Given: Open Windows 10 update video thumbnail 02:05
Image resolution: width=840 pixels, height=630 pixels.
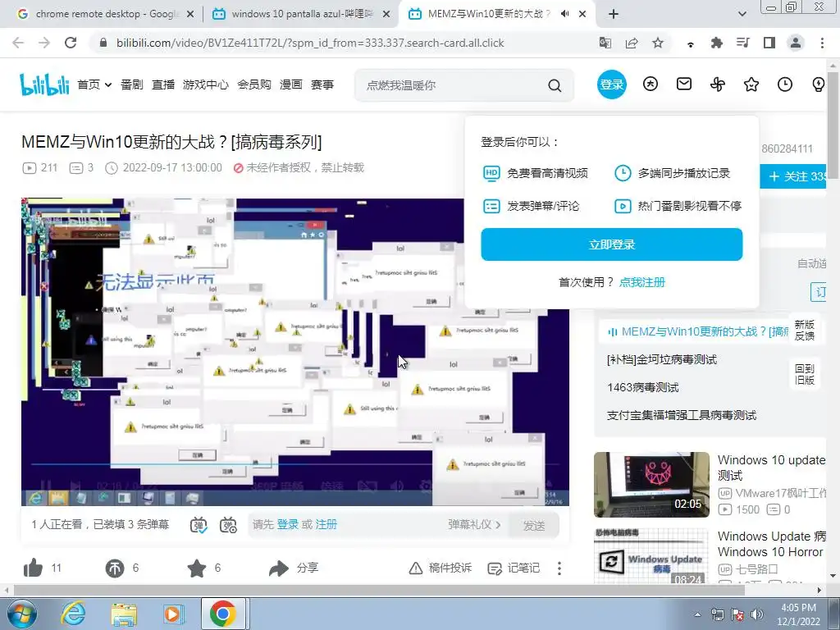Looking at the screenshot, I should tap(651, 485).
